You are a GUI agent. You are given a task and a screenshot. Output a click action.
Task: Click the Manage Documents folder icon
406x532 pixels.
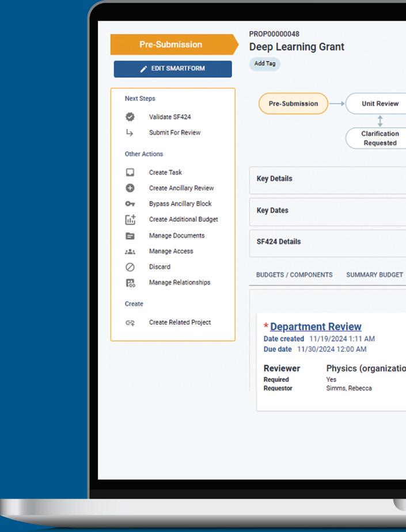pos(130,236)
